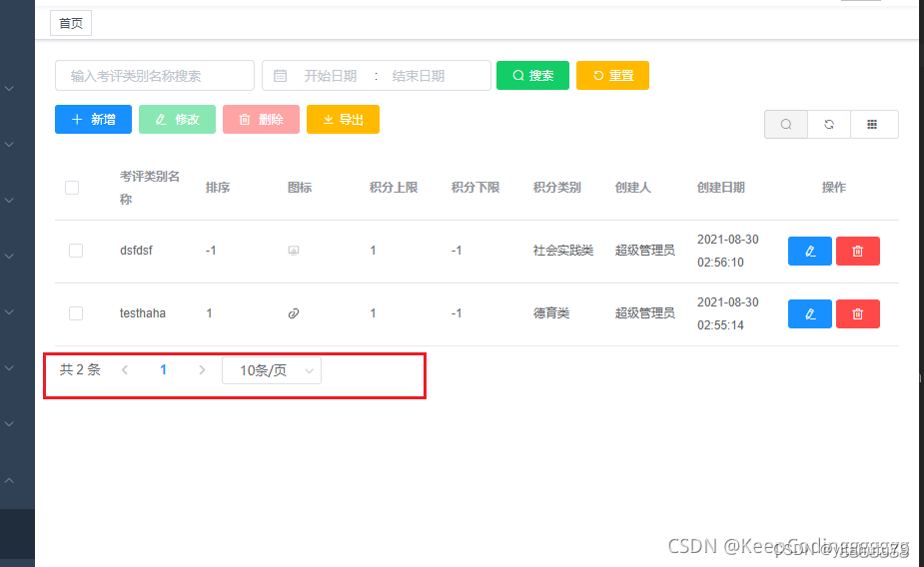Click the 积分类别 column header
Image resolution: width=924 pixels, height=567 pixels.
pyautogui.click(x=557, y=188)
